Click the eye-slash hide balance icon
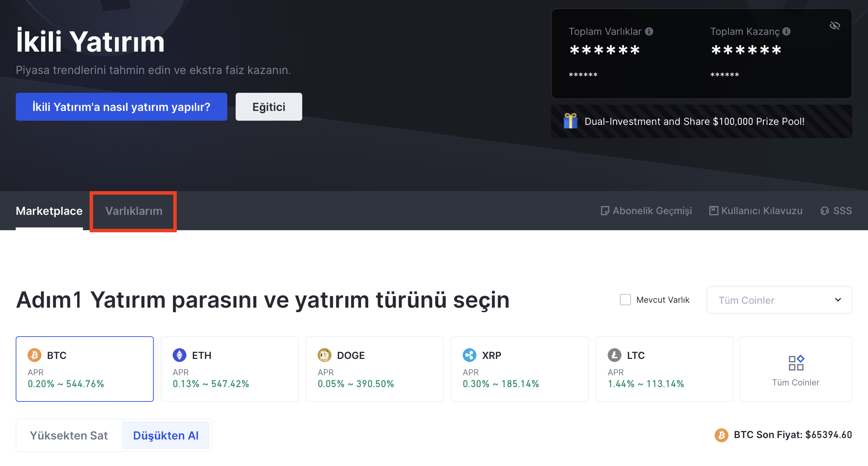This screenshot has width=868, height=466. [835, 25]
